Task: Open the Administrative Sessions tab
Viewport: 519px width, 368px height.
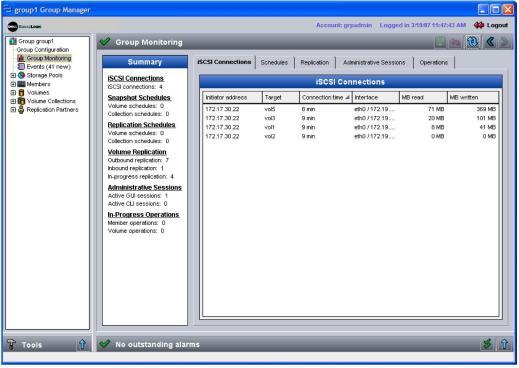Action: click(374, 63)
